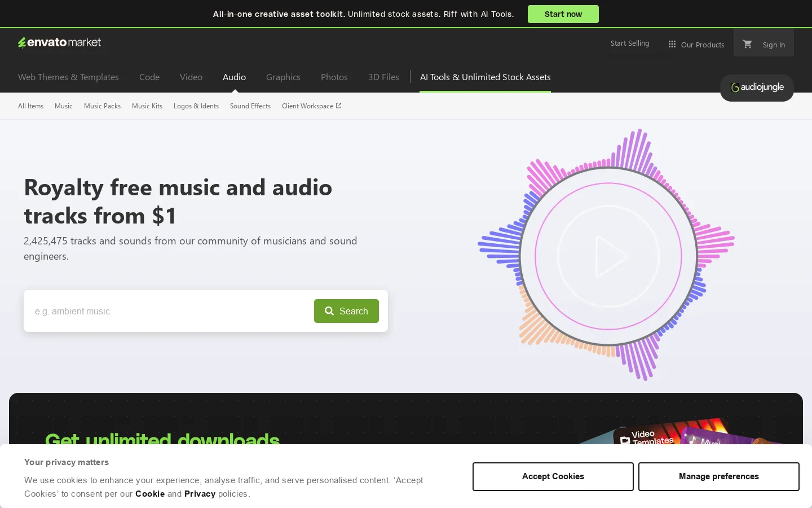
Task: Select Music submenu link
Action: pos(64,106)
